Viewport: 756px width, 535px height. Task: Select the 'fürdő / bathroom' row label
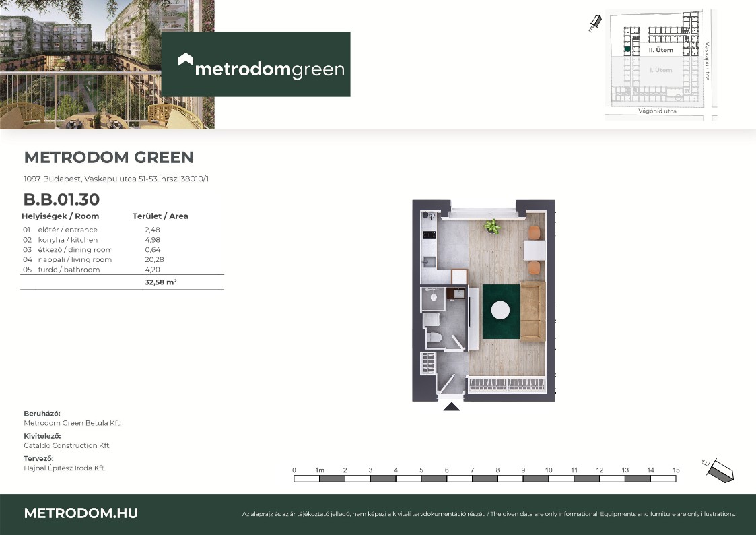69,270
